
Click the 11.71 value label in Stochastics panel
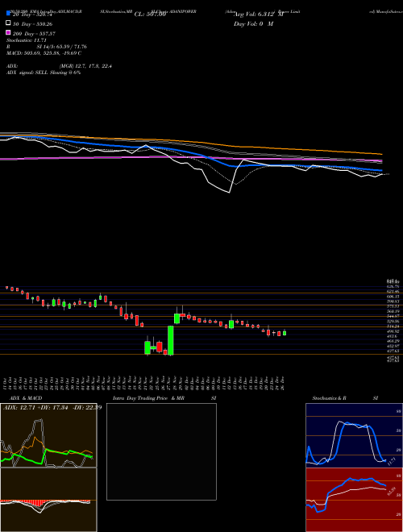(x=390, y=461)
